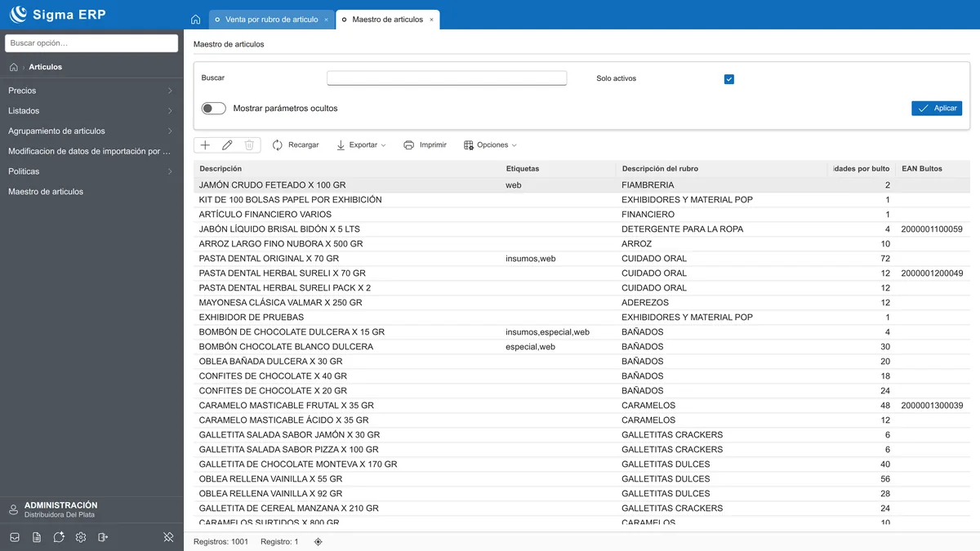Select row KIT DE 100 BOLSAS PAPEL POR EXHIBICIÓN

[x=581, y=200]
